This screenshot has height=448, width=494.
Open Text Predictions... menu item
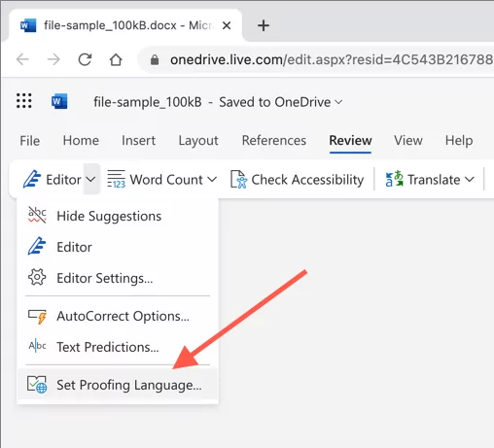(x=118, y=347)
